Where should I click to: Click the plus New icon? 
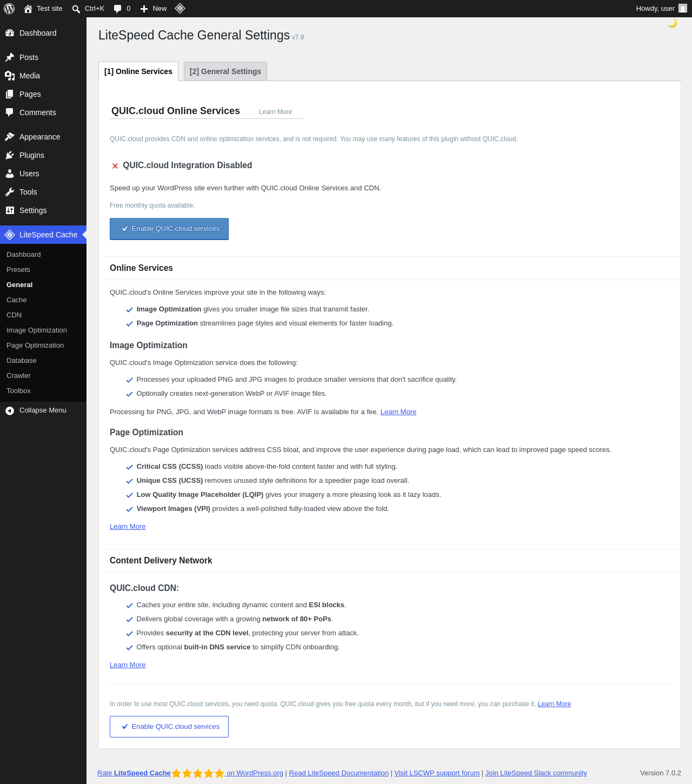[144, 9]
